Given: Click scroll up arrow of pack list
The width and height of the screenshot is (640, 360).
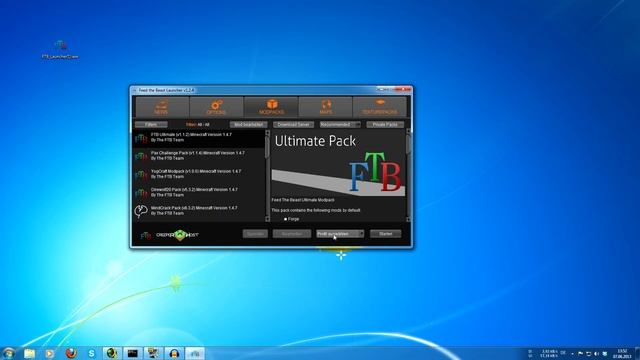Looking at the screenshot, I should [268, 133].
